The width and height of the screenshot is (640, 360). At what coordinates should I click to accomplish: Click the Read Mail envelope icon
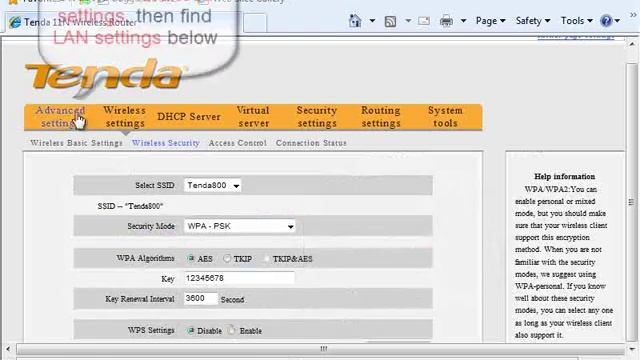[x=424, y=20]
